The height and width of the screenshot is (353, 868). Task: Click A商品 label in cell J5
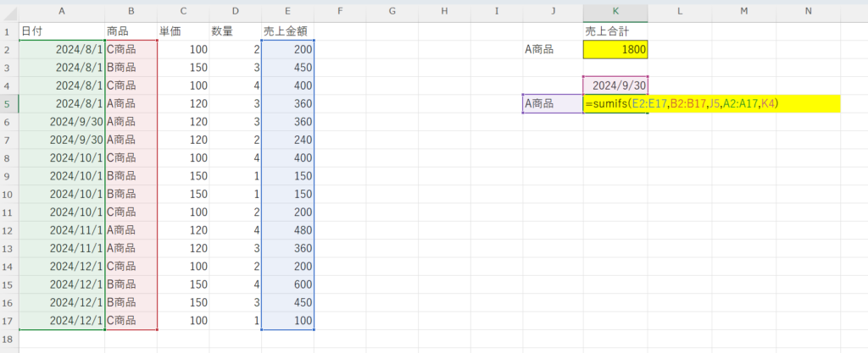point(553,104)
